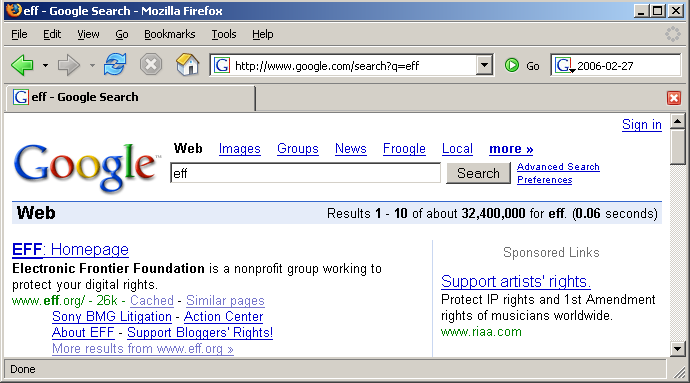Screen dimensions: 690x383
Task: Go back with the green arrow
Action: (22, 65)
